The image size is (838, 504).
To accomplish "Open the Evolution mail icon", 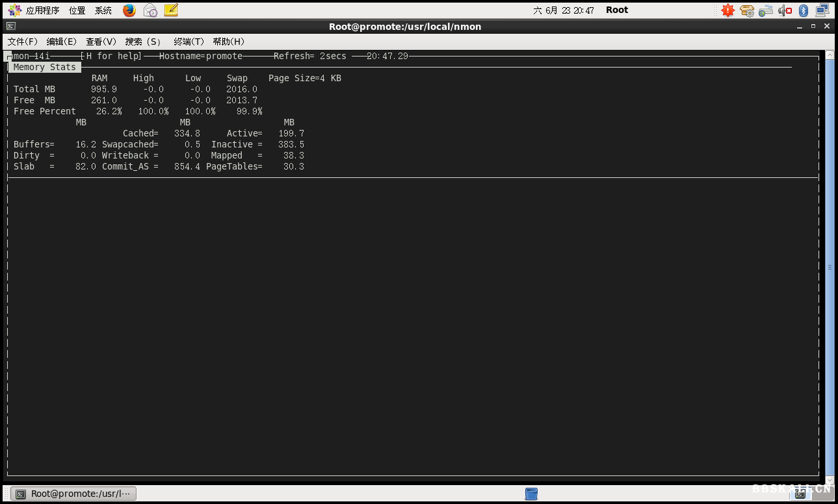I will [x=150, y=10].
